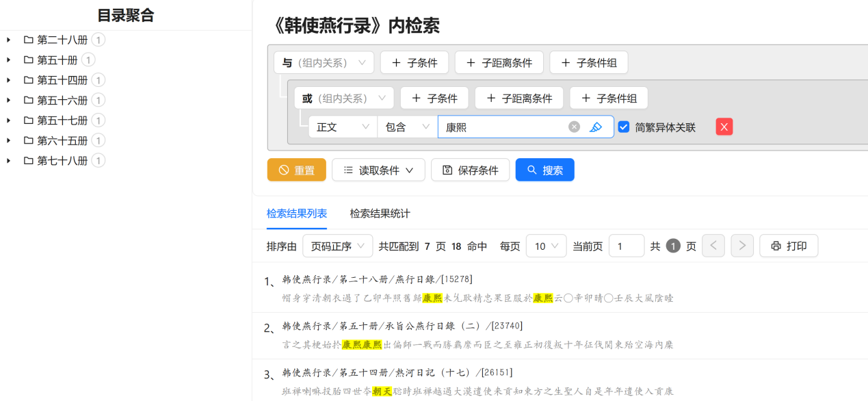Click the 保存条件 save button
868x401 pixels.
[470, 170]
